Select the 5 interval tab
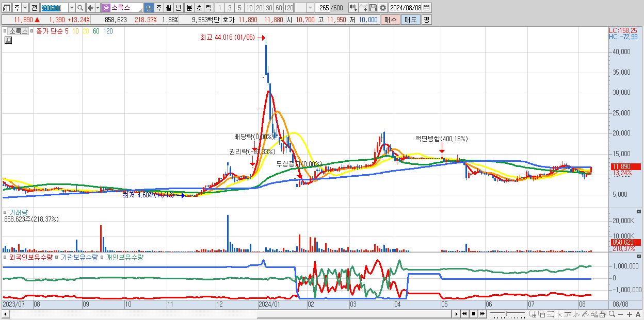Image resolution: width=644 pixels, height=320 pixels. pos(239,8)
